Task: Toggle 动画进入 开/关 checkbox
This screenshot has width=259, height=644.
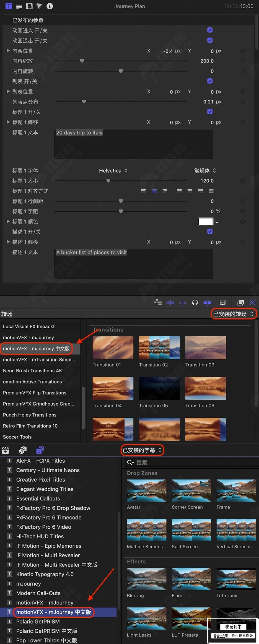Action: coord(210,30)
